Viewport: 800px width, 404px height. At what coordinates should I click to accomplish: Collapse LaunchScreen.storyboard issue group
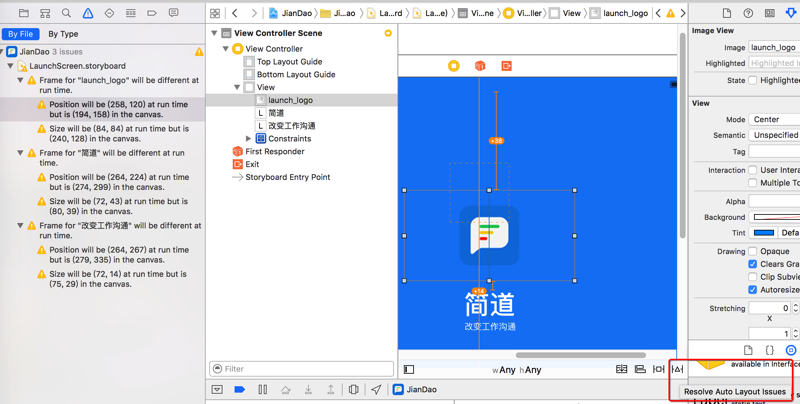pyautogui.click(x=10, y=66)
